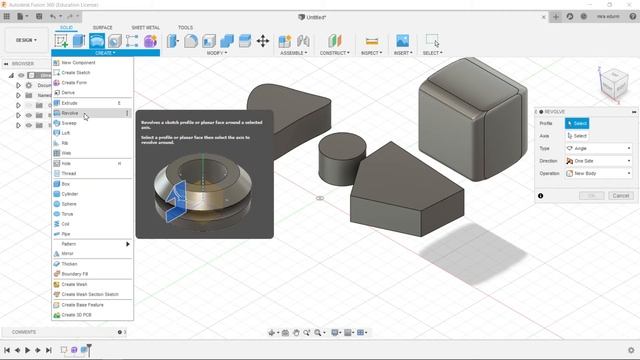This screenshot has width=640, height=360.
Task: Open Display Settings icon in navigation bar
Action: click(335, 333)
